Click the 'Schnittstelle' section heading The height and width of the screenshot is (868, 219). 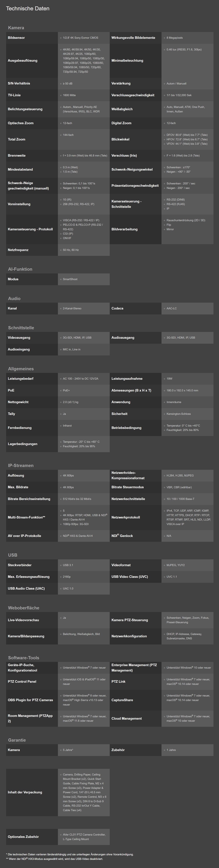tap(21, 327)
